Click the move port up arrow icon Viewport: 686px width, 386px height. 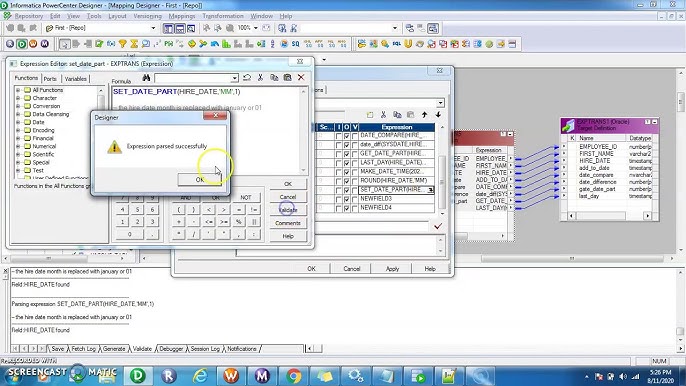click(x=424, y=115)
